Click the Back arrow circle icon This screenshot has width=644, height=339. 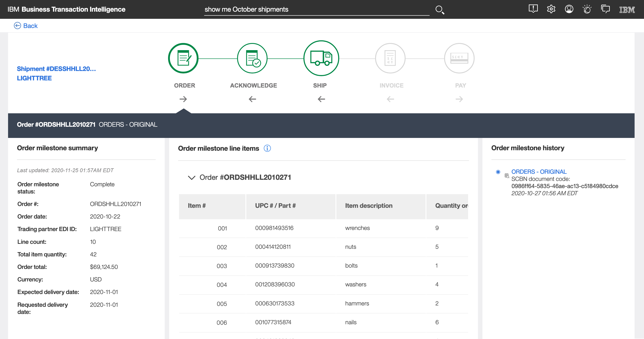pyautogui.click(x=17, y=26)
